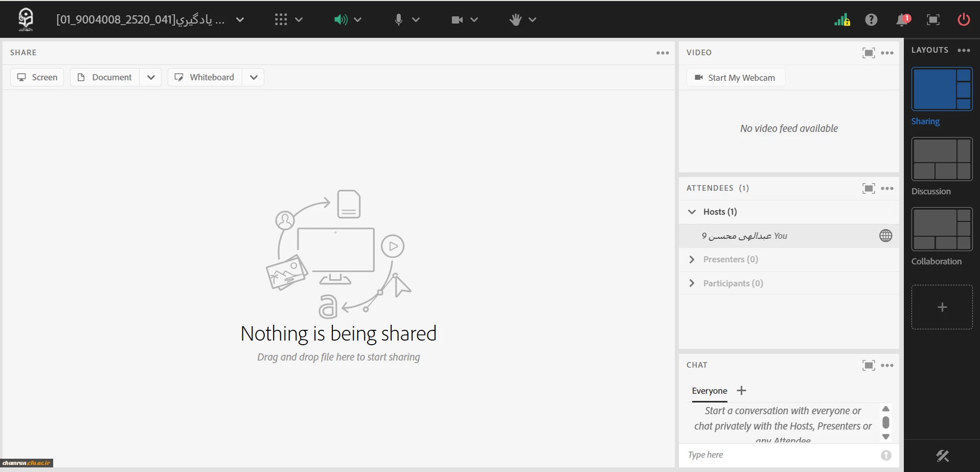
Task: Open the notifications bell icon
Action: pyautogui.click(x=902, y=20)
